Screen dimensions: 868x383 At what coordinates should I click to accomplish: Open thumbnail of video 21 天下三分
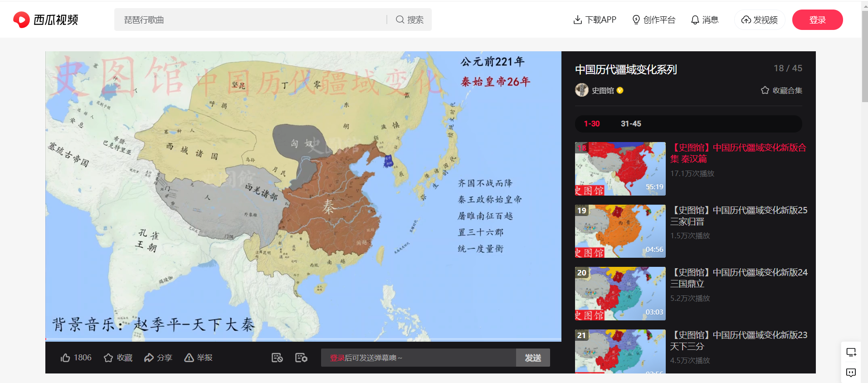620,351
